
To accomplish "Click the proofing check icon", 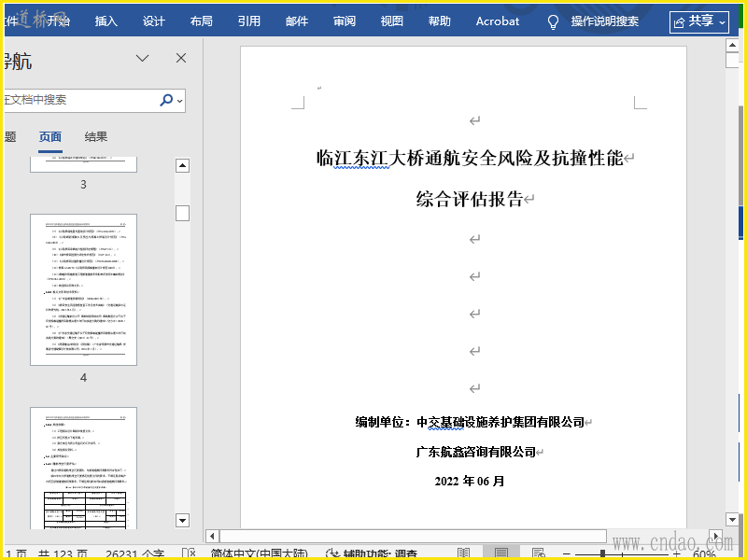I will click(189, 553).
